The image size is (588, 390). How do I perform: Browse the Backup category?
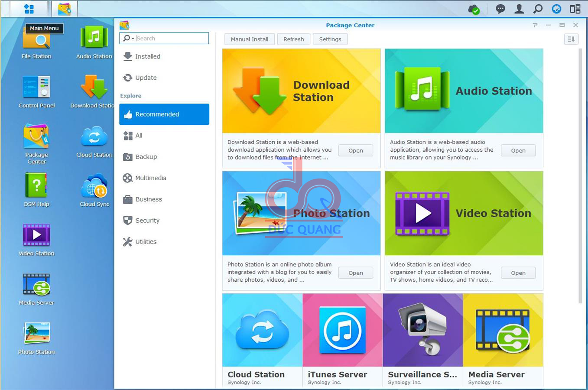tap(164, 157)
